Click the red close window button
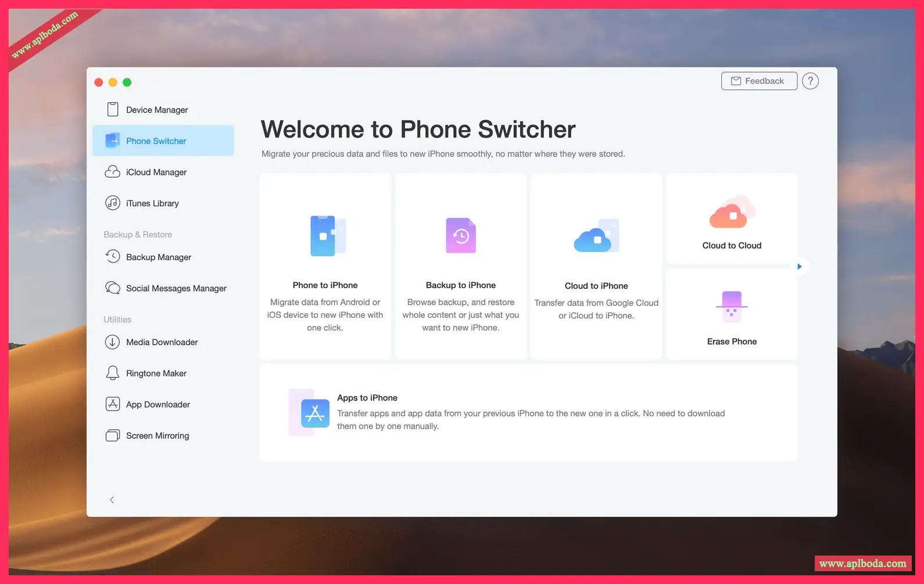The height and width of the screenshot is (584, 924). click(99, 83)
